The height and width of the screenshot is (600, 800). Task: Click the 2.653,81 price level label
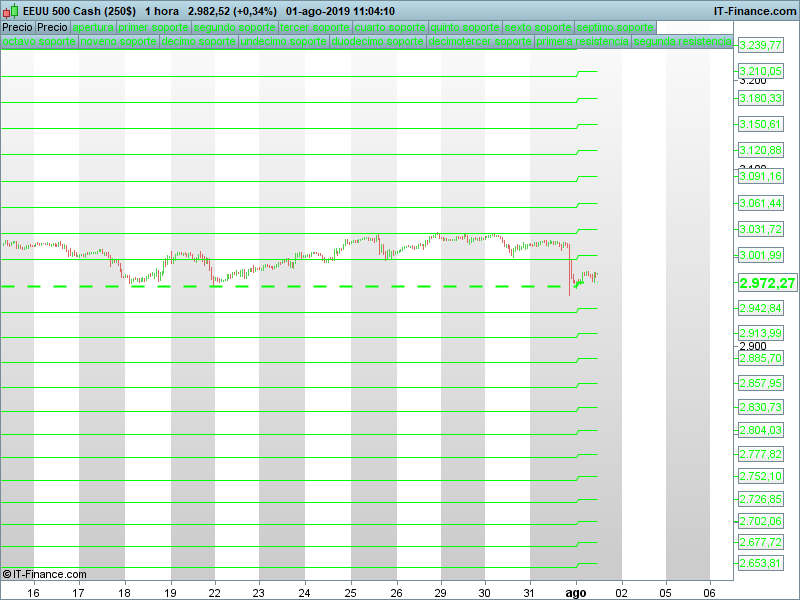tap(761, 563)
